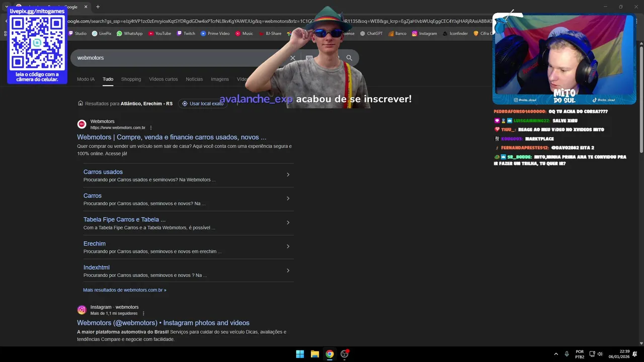Click the browser address bar URL
This screenshot has height=362, width=644.
pos(279,21)
